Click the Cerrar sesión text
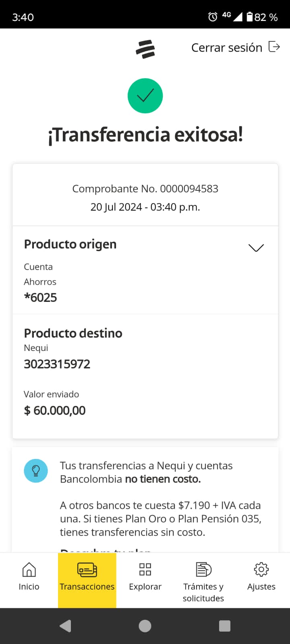 click(x=227, y=47)
